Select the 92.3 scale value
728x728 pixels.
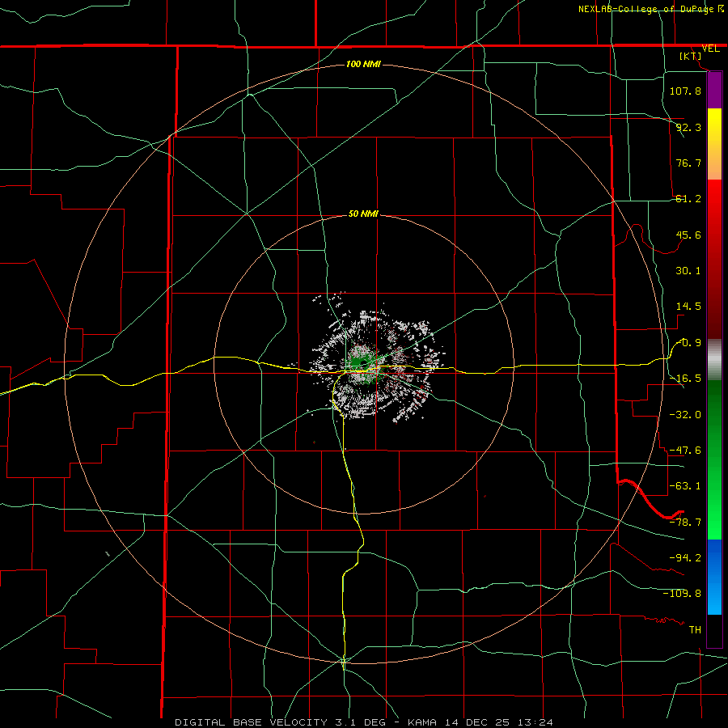tap(688, 127)
